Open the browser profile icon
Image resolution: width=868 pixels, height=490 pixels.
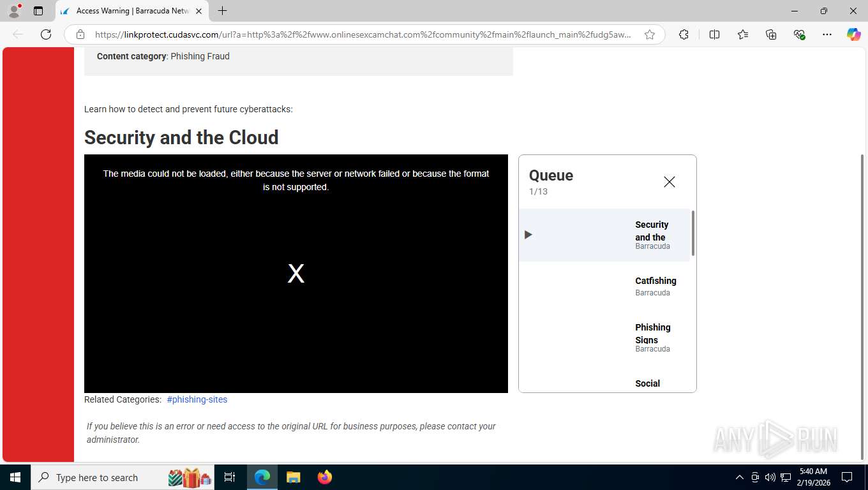(x=14, y=11)
